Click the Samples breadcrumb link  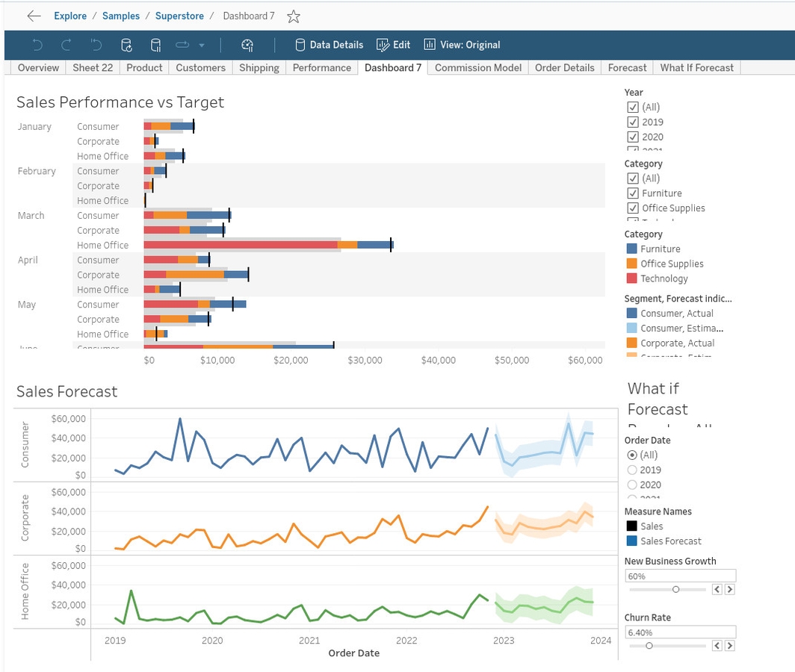(120, 16)
